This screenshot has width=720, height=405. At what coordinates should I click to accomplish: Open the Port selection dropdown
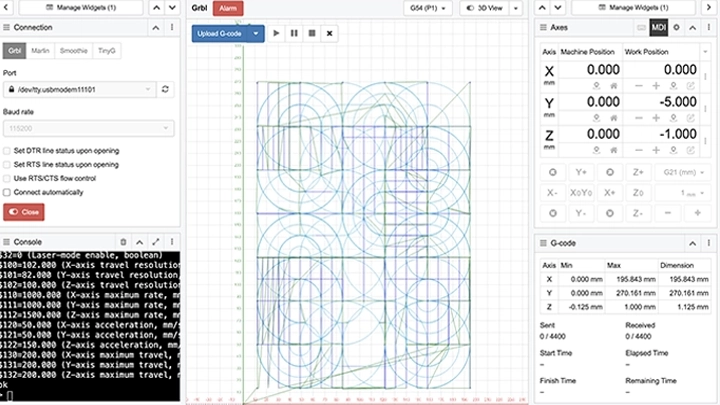pos(80,89)
